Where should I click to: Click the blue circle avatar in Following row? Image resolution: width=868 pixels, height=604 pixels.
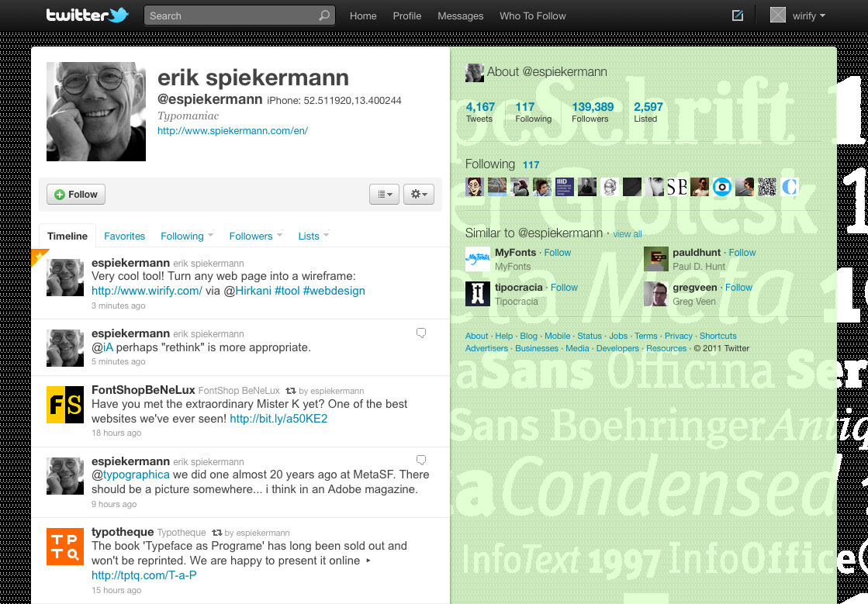[722, 187]
